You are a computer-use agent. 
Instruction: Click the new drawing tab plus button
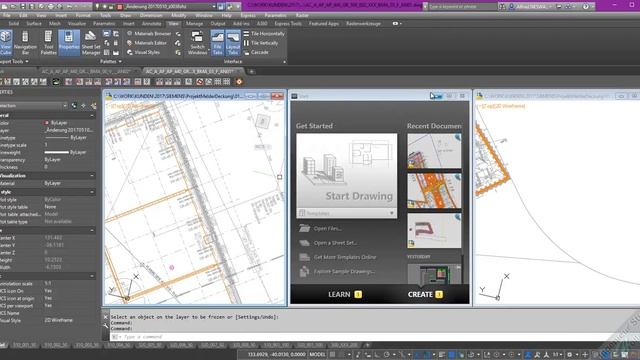251,71
